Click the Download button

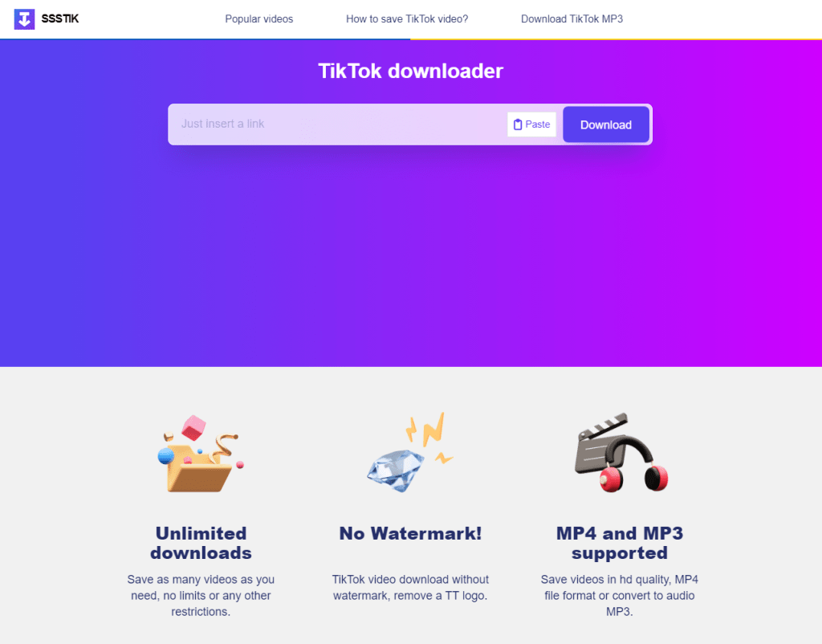pyautogui.click(x=606, y=124)
